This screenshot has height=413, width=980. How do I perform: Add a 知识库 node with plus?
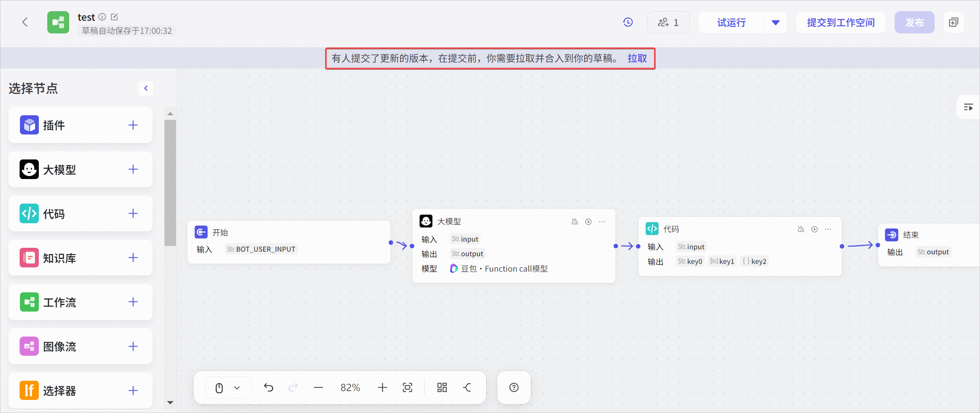coord(133,258)
